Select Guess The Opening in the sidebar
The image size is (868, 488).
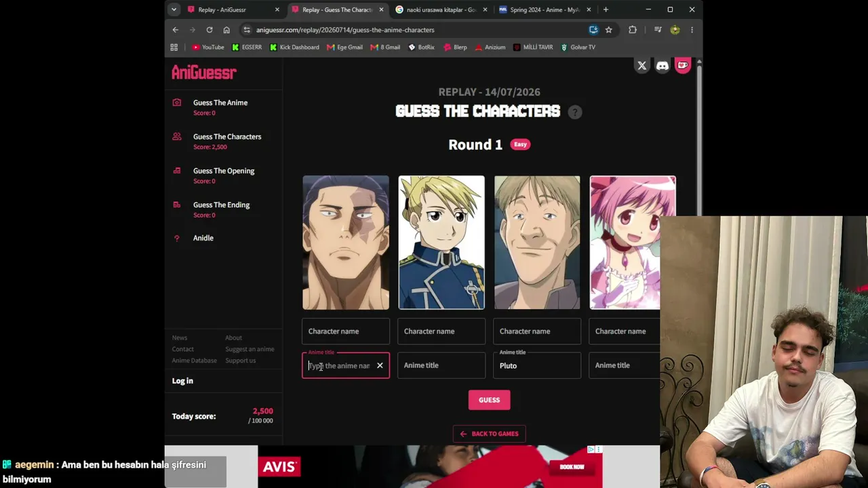click(224, 171)
